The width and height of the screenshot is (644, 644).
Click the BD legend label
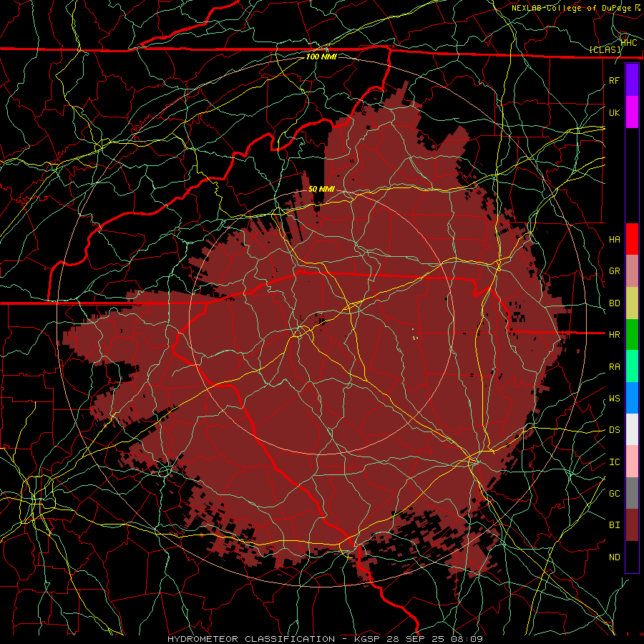click(x=614, y=303)
